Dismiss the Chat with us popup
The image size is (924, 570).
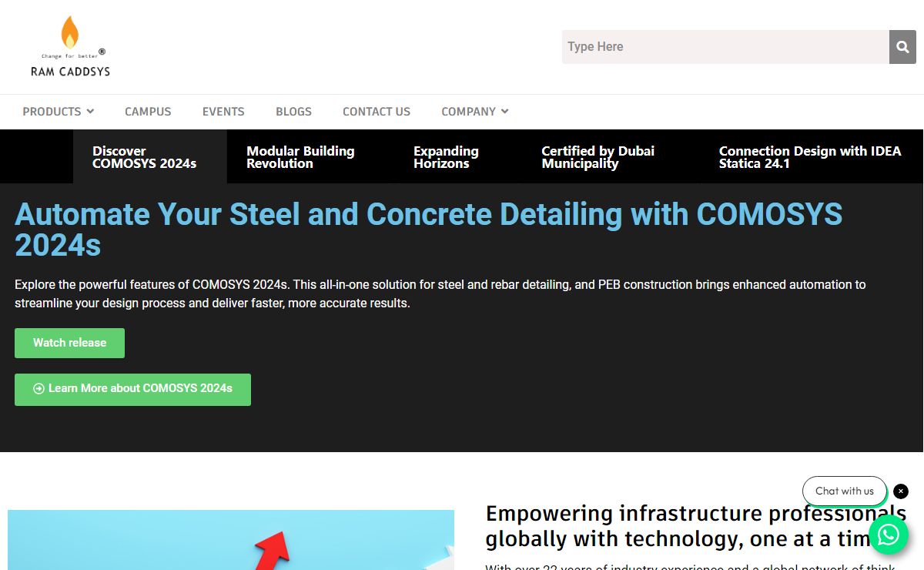point(901,491)
